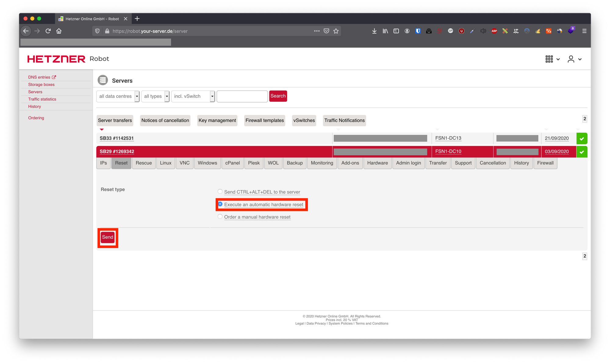Open Server transfers

[115, 120]
